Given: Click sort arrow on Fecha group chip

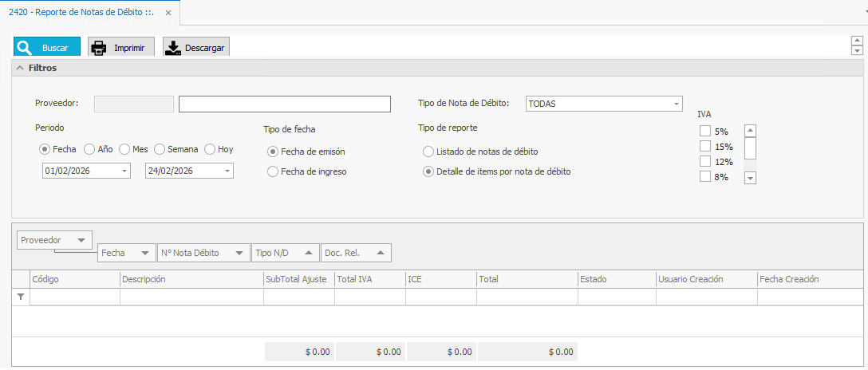Looking at the screenshot, I should 144,253.
